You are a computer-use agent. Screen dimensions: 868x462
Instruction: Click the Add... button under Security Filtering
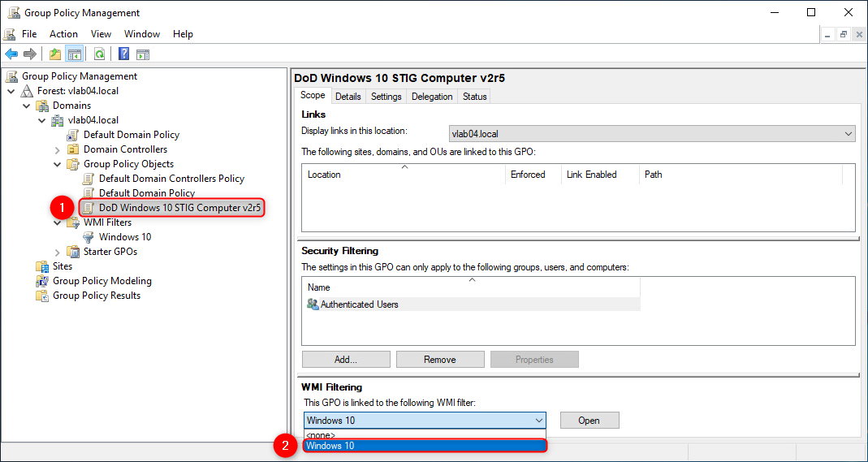point(346,360)
